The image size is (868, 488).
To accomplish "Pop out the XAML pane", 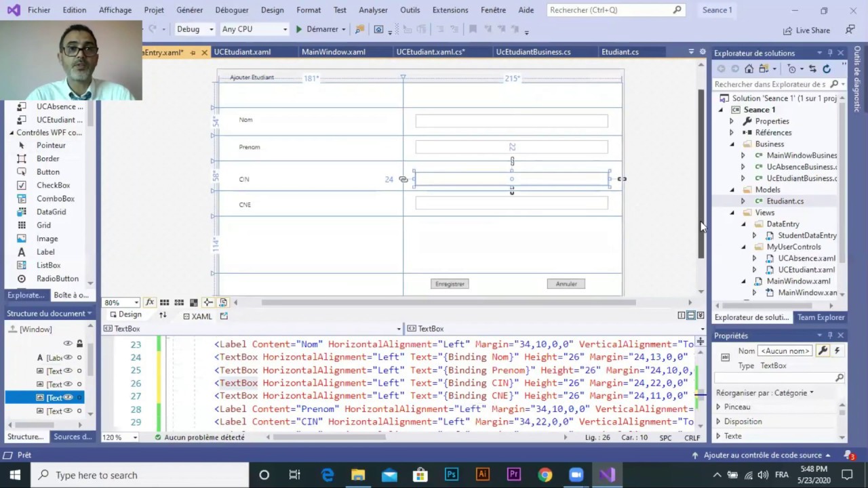I will point(224,316).
